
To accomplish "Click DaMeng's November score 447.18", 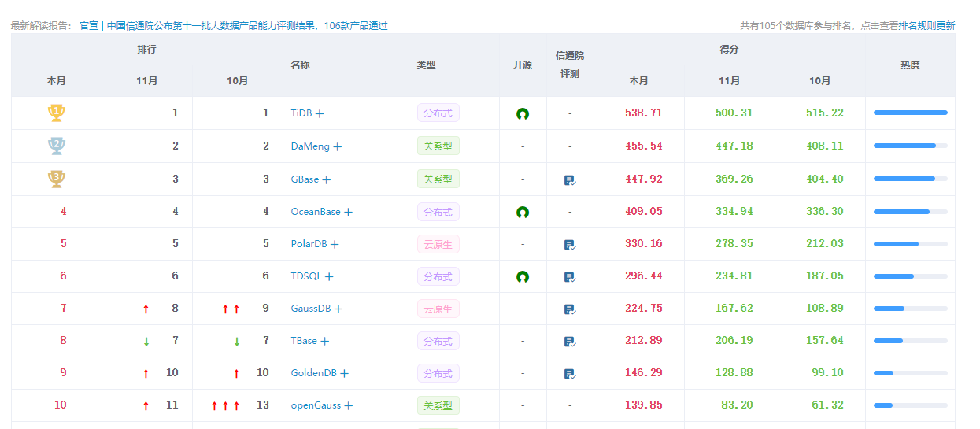I will point(734,146).
